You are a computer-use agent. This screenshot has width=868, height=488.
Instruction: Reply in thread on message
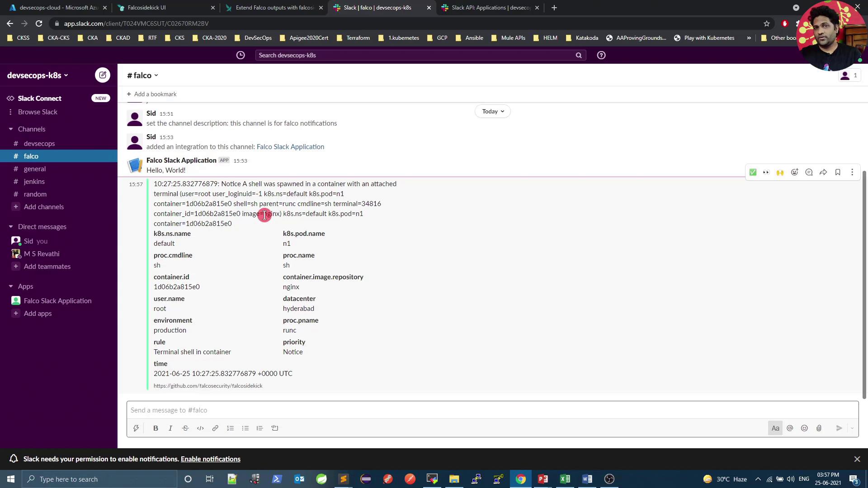[x=809, y=172]
